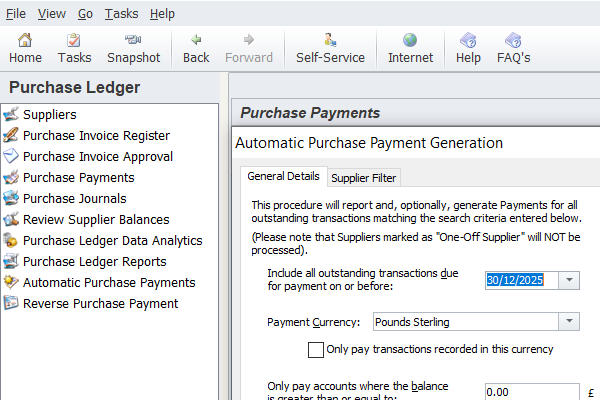
Task: Click the greyed Forward arrow
Action: click(249, 40)
